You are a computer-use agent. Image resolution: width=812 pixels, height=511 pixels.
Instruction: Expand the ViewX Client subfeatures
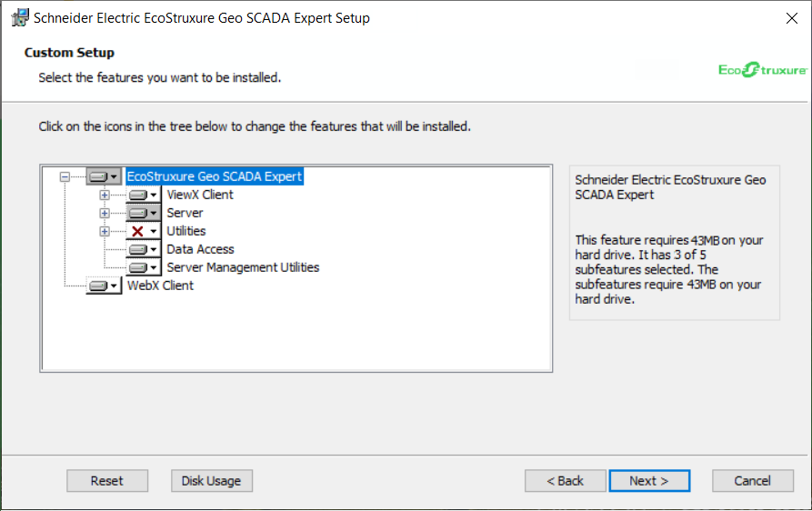tap(105, 195)
